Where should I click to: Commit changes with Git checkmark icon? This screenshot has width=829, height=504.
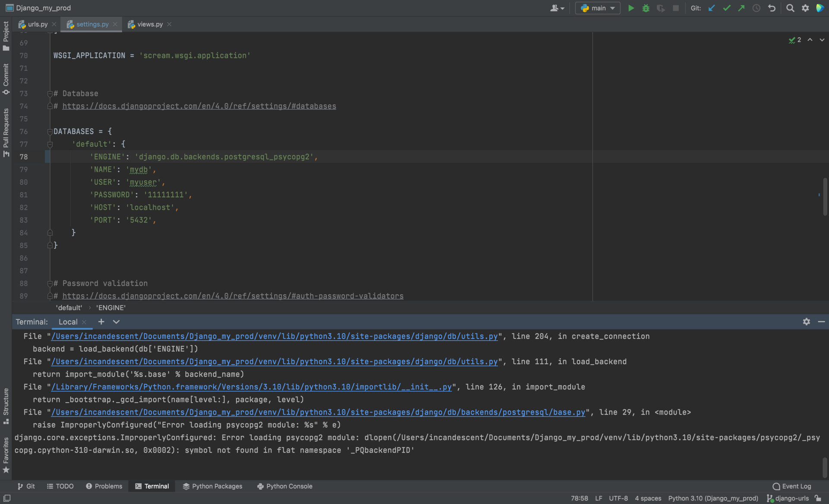727,8
